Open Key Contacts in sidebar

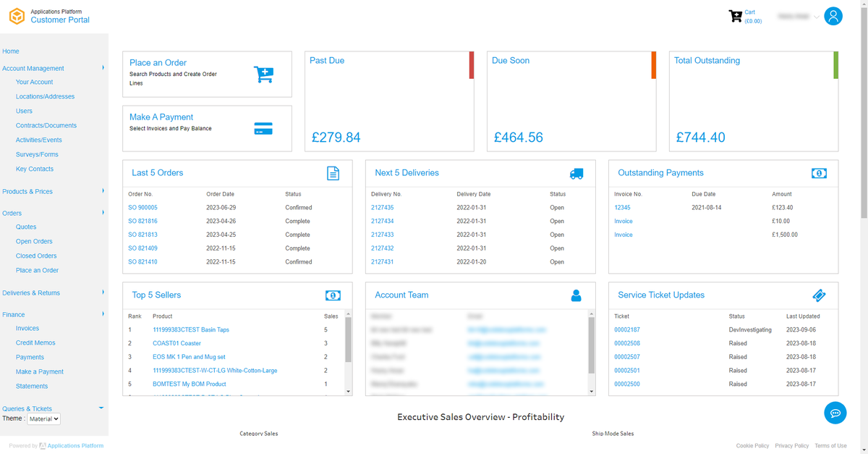pos(35,169)
